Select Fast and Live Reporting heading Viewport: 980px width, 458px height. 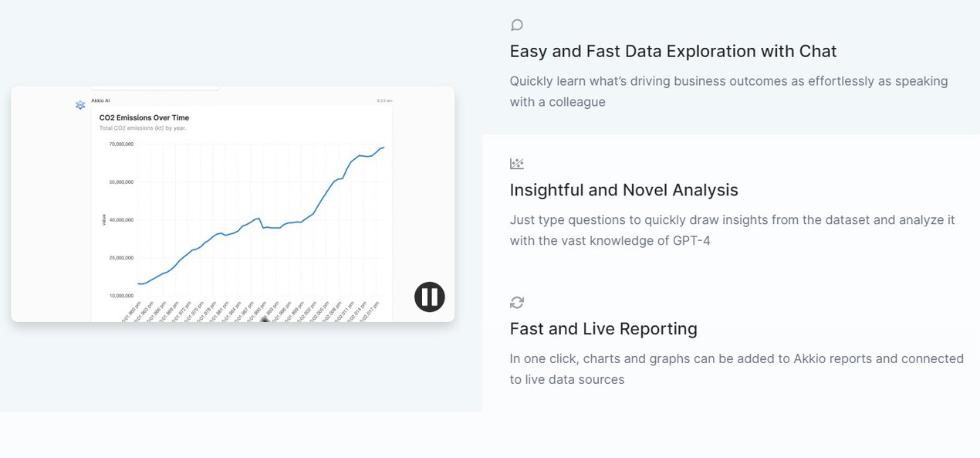[x=603, y=329]
